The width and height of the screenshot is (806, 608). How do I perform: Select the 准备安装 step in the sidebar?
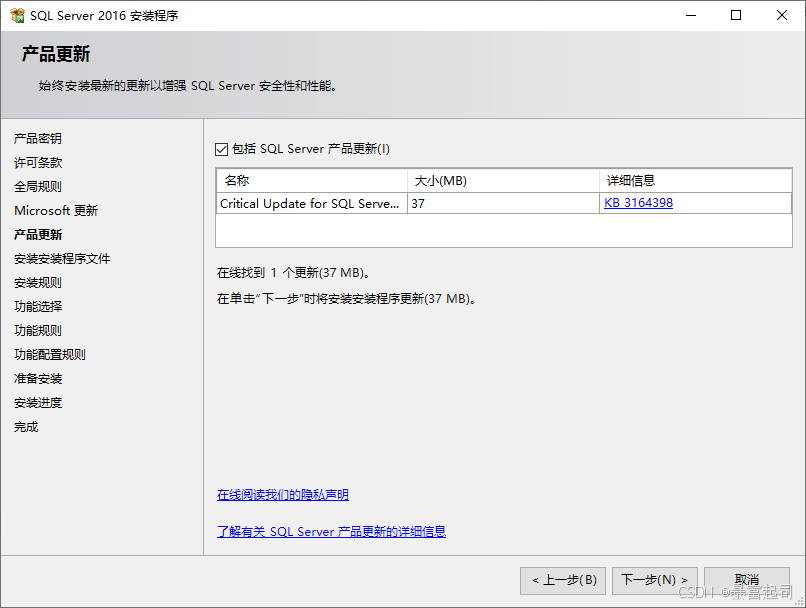pos(38,379)
